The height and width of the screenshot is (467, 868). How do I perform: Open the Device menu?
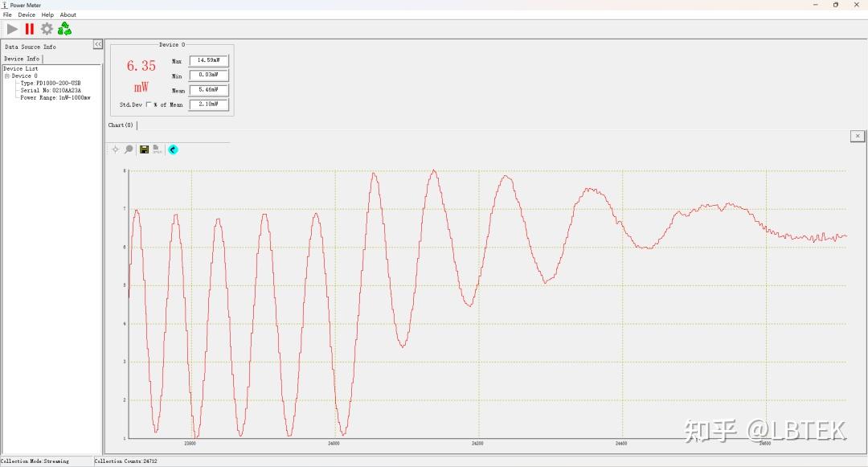[27, 15]
